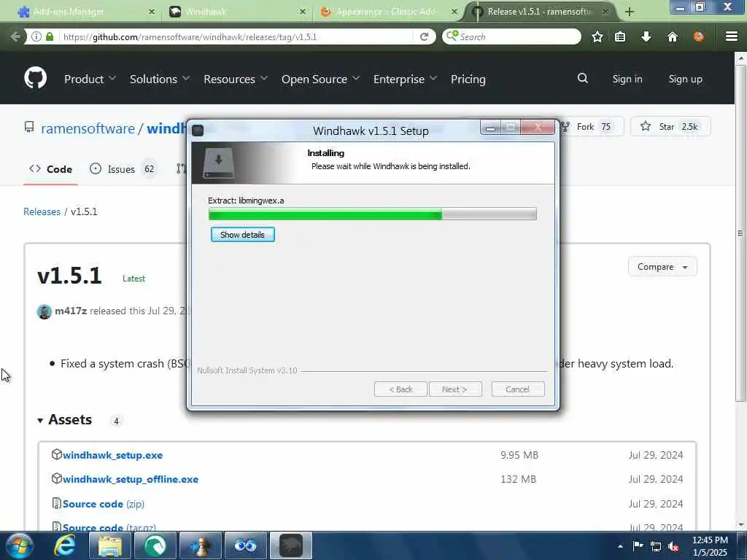
Task: Open the Windows Start orb
Action: tap(18, 545)
